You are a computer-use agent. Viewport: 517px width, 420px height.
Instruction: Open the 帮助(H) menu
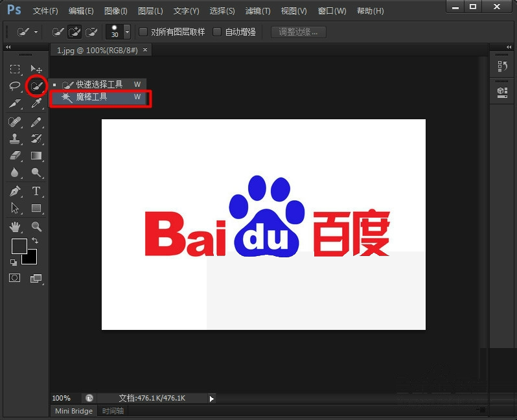[x=371, y=11]
